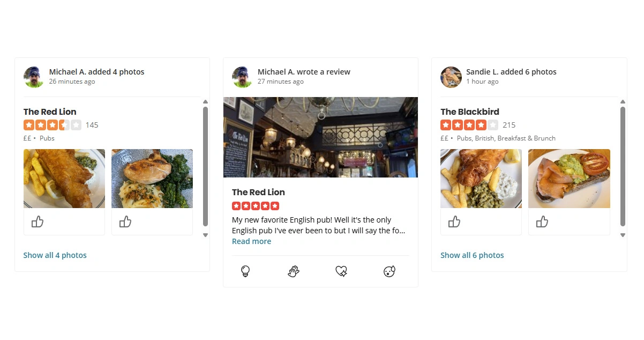This screenshot has width=644, height=340.
Task: Like the roasted chicken with greens photo
Action: [x=125, y=221]
